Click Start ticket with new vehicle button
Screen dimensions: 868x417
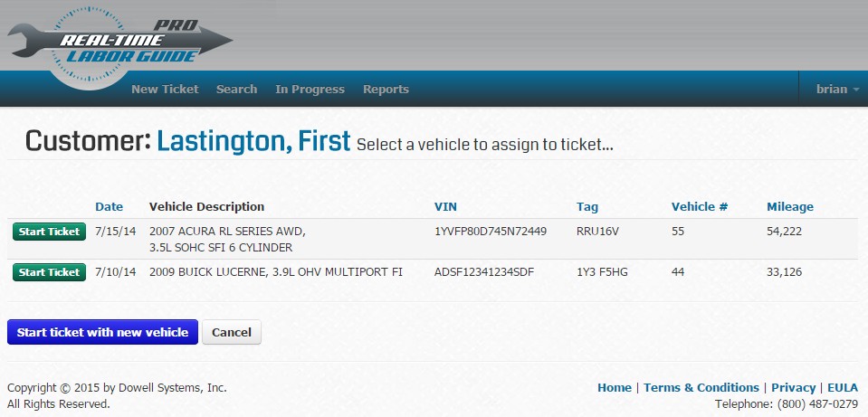(102, 332)
